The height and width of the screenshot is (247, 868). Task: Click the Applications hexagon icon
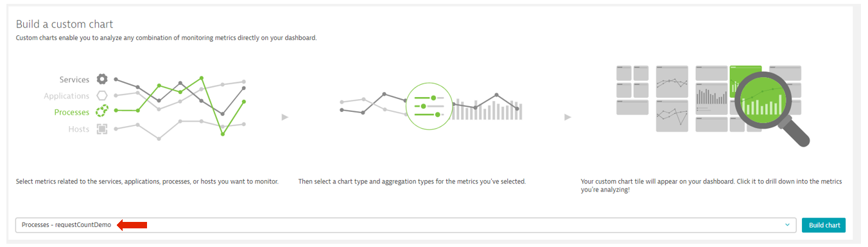pyautogui.click(x=101, y=96)
